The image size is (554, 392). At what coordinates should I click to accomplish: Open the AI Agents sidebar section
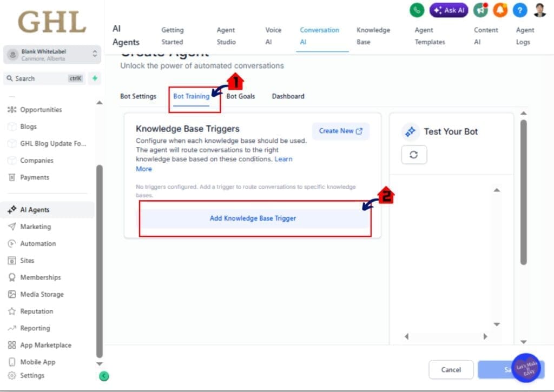pyautogui.click(x=37, y=209)
